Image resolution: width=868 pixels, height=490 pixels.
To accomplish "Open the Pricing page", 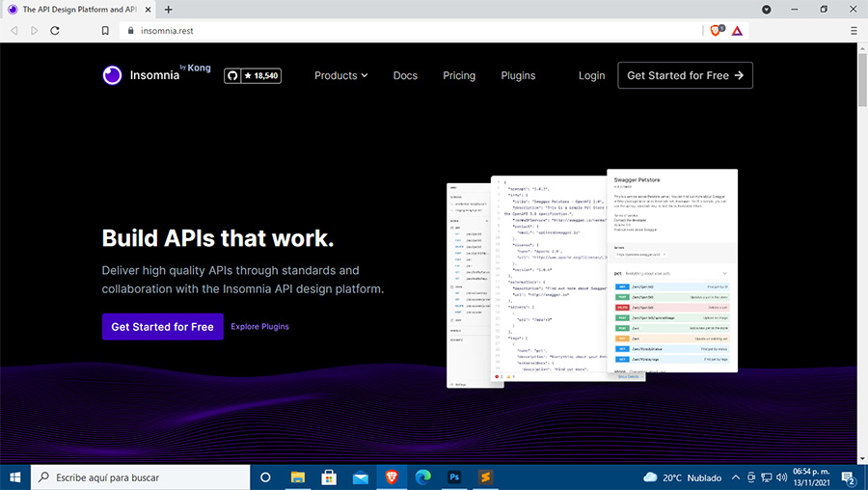I will (459, 75).
